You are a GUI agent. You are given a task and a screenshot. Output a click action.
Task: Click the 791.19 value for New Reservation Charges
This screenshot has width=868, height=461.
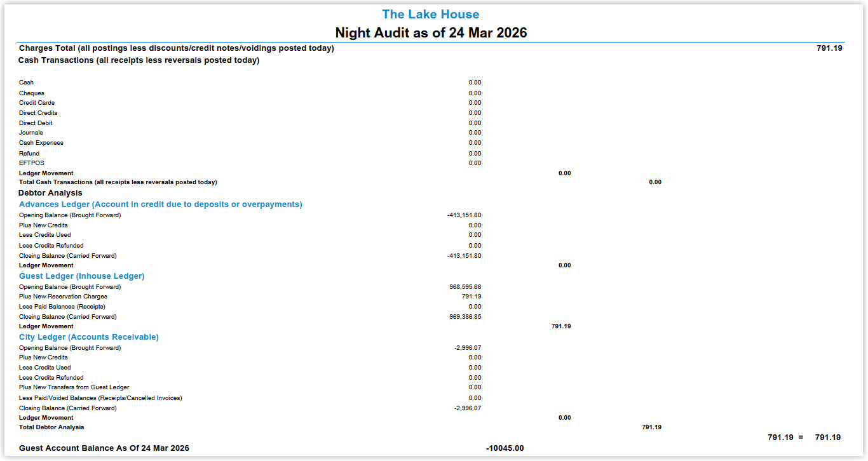coord(471,297)
